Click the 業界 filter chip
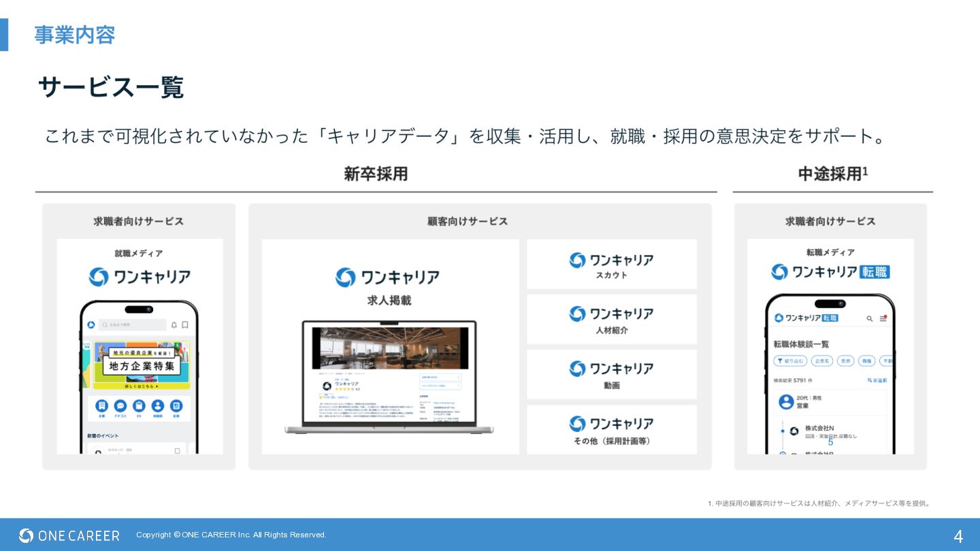Viewport: 980px width, 551px height. (845, 361)
